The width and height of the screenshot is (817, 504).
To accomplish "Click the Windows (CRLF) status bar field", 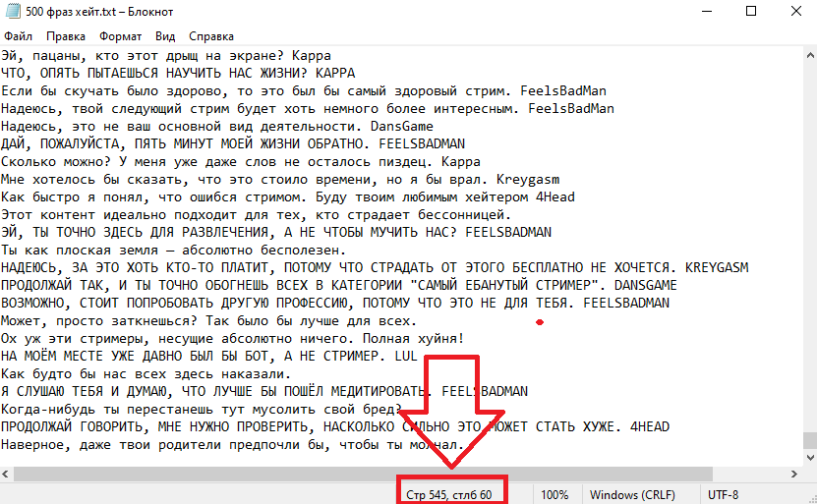I will (632, 494).
